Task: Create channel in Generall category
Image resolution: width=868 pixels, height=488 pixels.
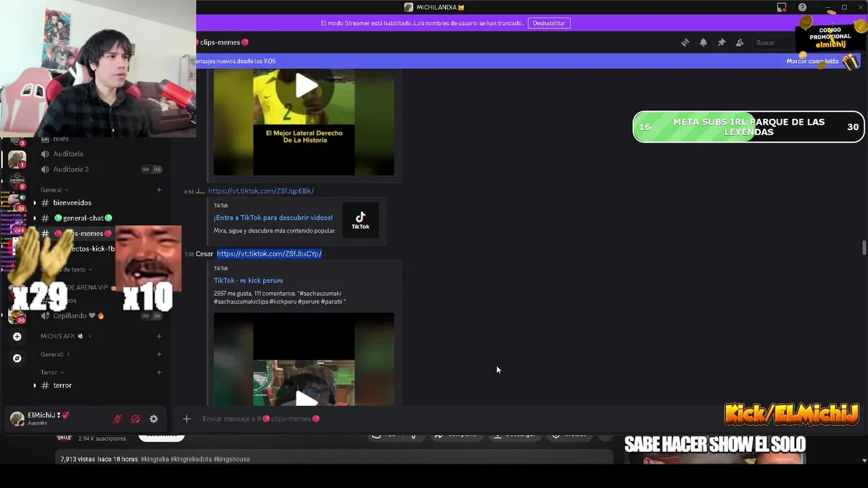Action: coord(159,354)
